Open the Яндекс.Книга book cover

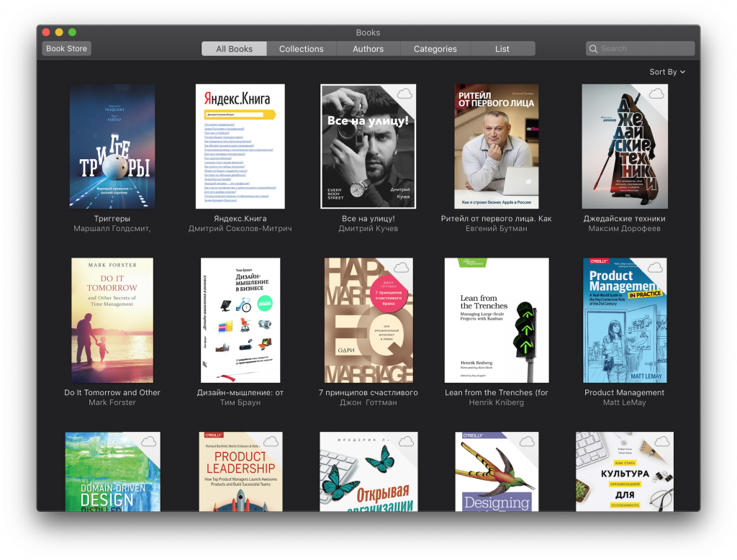pos(240,146)
